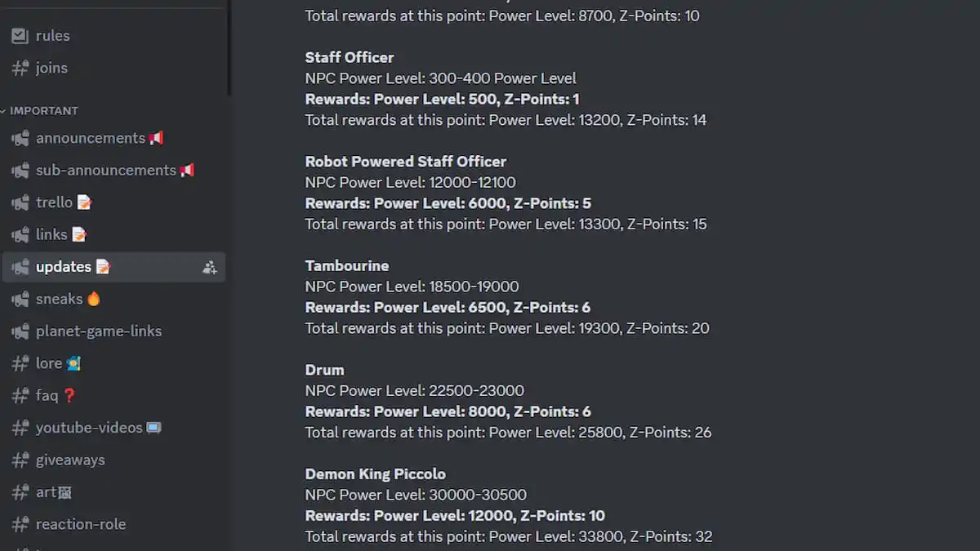This screenshot has width=980, height=551.
Task: Open the links channel
Action: click(51, 234)
